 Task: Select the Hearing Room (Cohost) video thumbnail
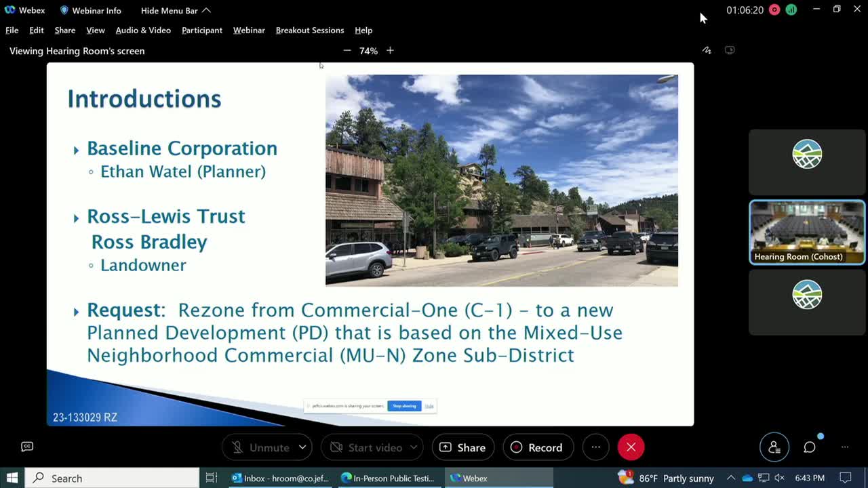(x=806, y=231)
